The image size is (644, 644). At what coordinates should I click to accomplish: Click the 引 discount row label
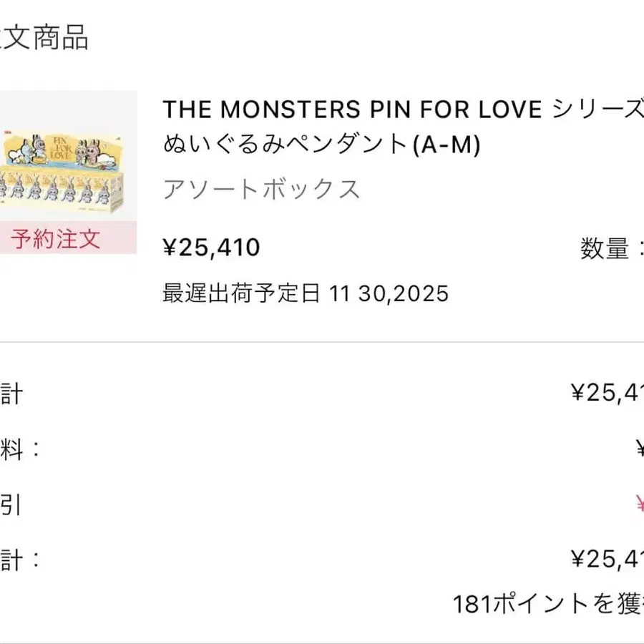click(10, 506)
